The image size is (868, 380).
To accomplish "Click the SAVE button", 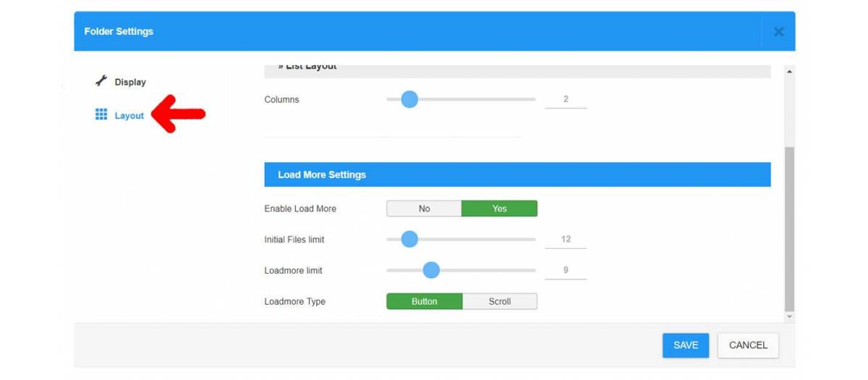I will 686,345.
